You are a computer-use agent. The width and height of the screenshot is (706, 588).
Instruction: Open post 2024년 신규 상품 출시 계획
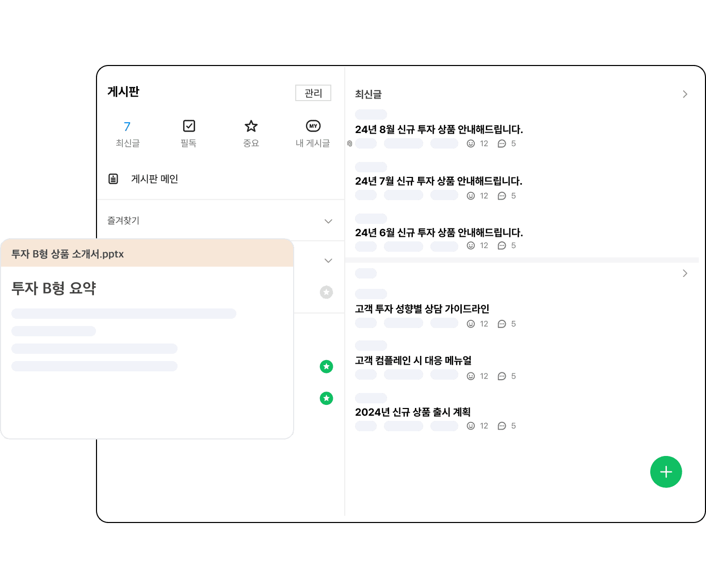(413, 412)
